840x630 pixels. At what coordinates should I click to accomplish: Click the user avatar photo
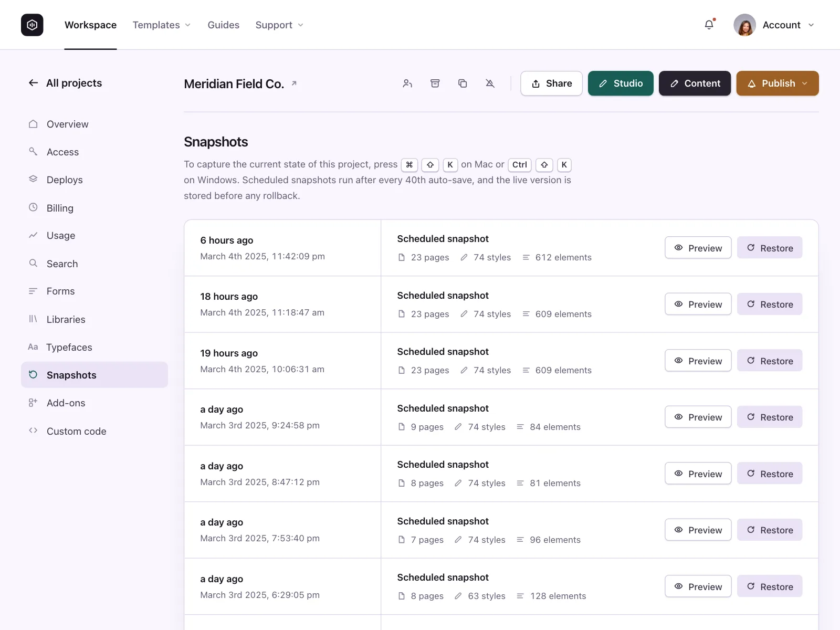tap(744, 25)
